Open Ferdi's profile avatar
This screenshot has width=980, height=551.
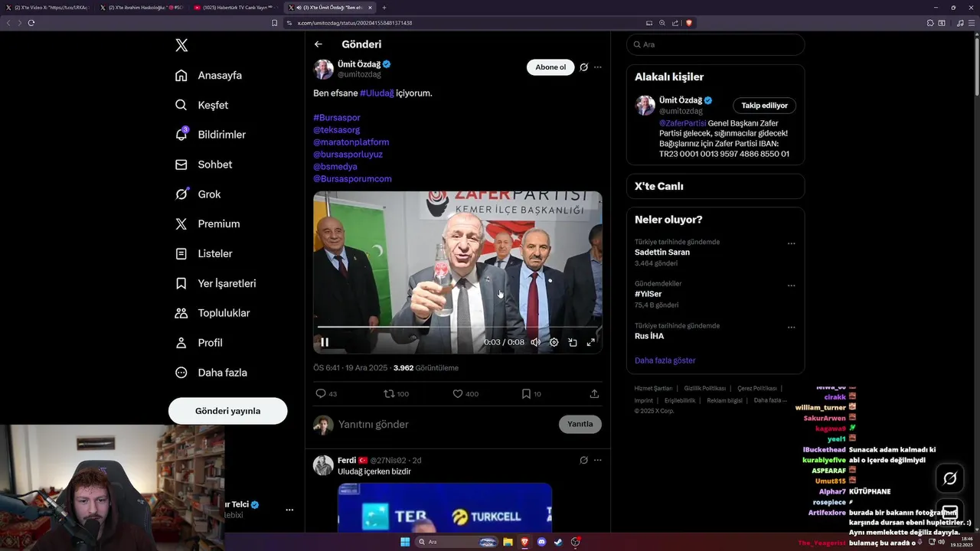point(323,465)
